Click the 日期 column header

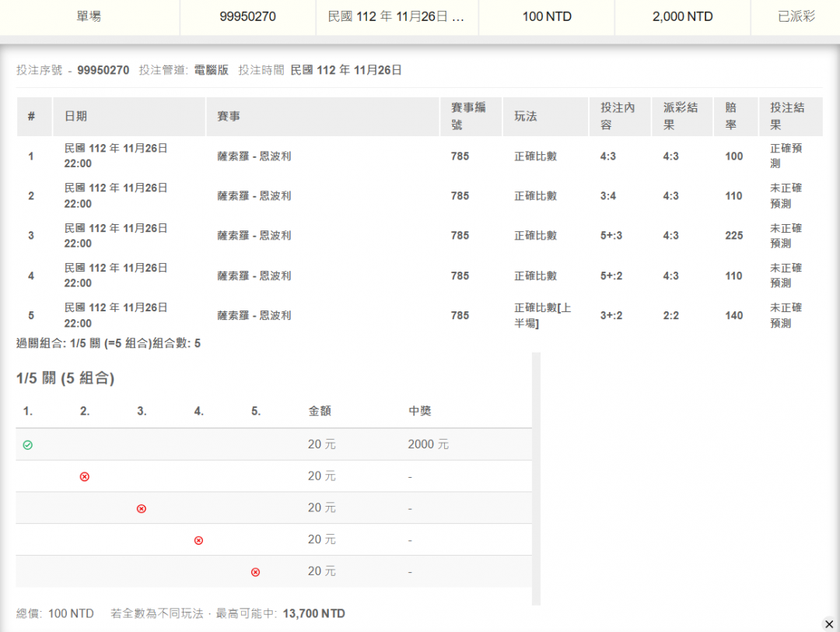(x=129, y=116)
